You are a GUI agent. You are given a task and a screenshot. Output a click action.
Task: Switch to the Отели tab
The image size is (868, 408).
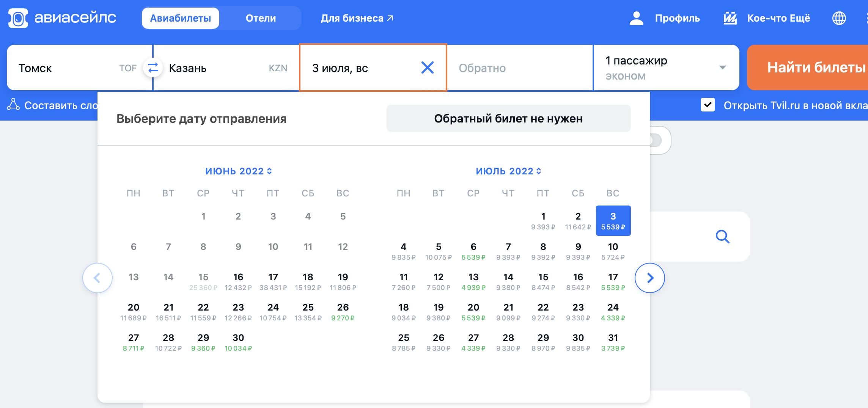[x=261, y=18]
